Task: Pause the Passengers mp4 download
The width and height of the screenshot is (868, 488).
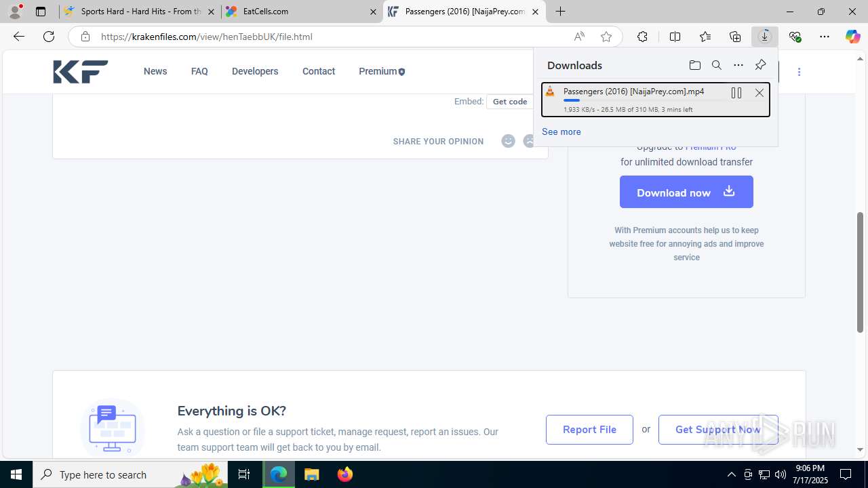Action: click(736, 93)
